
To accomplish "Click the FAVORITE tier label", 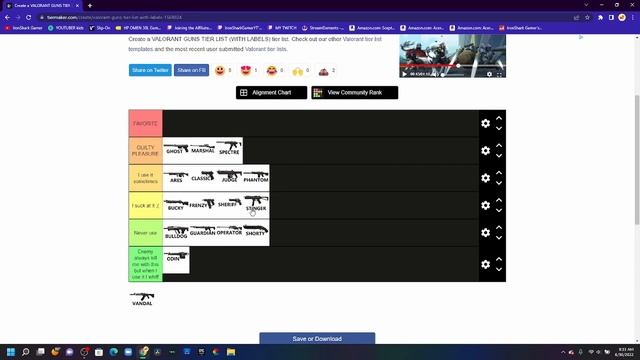I will coord(145,123).
